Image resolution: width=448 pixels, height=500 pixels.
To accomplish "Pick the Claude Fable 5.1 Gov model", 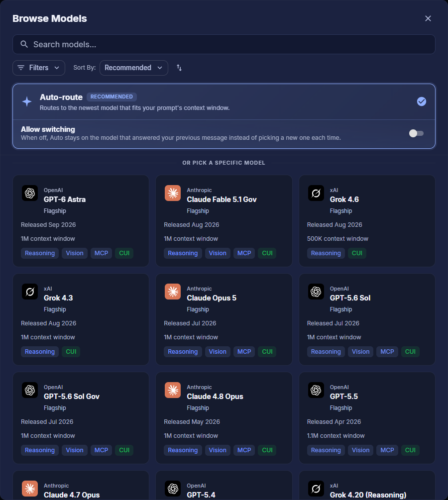I will (222, 200).
